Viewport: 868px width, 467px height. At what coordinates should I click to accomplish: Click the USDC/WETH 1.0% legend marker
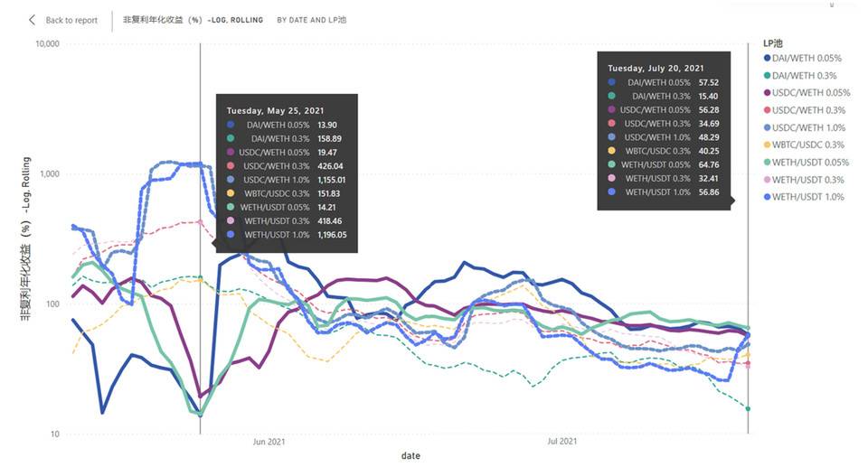(767, 127)
